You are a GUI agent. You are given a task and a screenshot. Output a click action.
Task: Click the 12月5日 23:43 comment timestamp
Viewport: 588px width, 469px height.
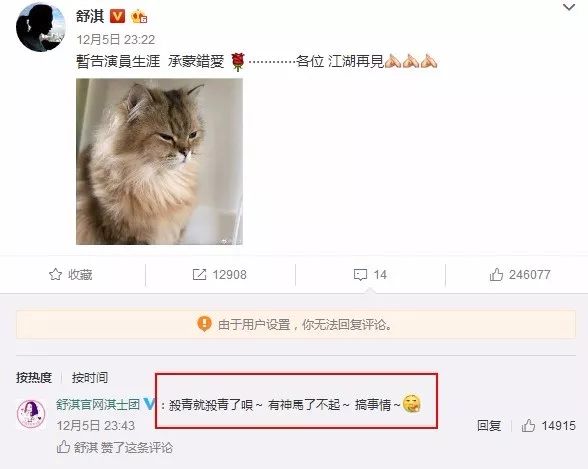coord(96,426)
